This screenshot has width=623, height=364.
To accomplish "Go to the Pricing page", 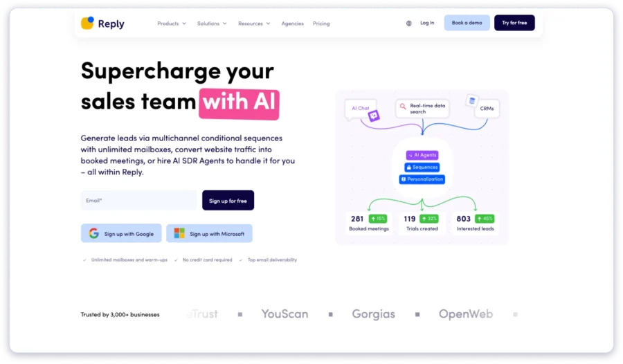I will 321,24.
